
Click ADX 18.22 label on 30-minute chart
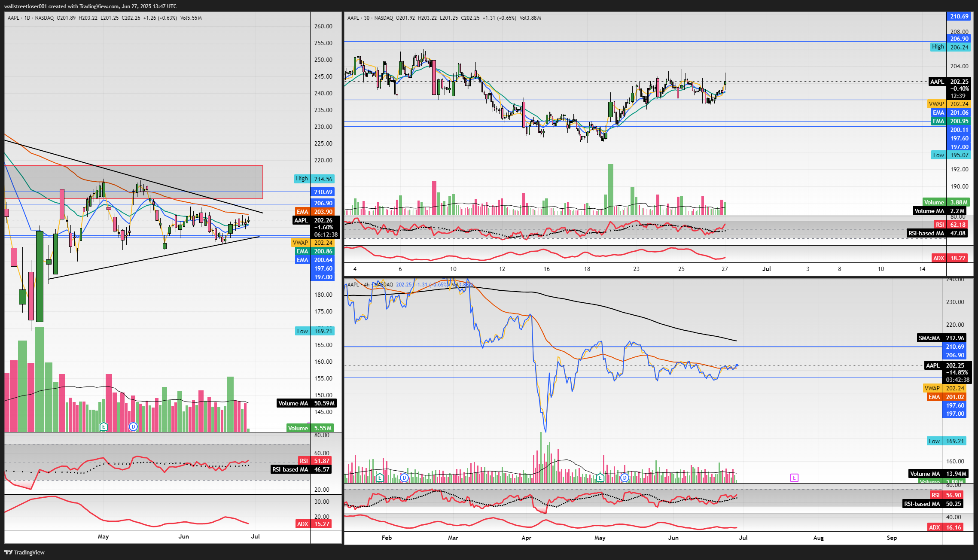tap(950, 258)
